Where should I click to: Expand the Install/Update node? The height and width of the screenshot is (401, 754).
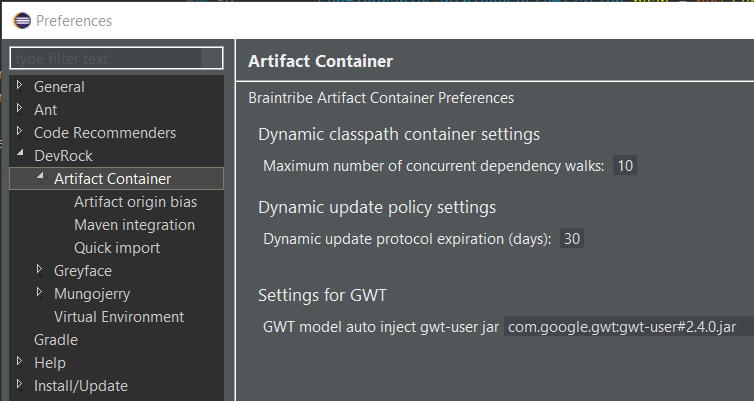[19, 385]
